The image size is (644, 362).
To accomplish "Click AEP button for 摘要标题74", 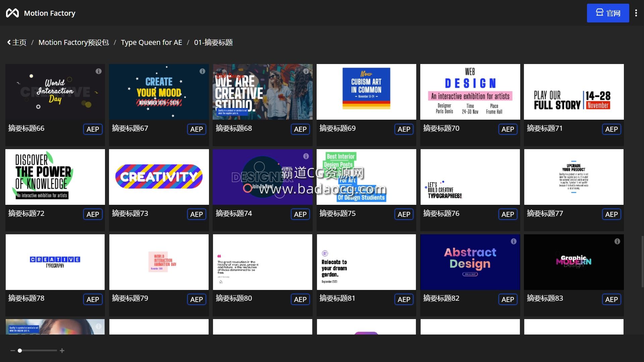I will pos(300,214).
